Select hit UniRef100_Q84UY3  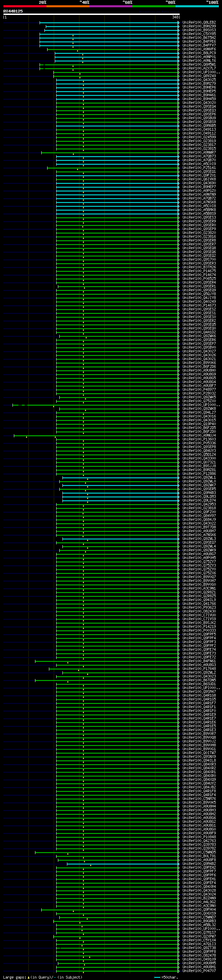199,451
